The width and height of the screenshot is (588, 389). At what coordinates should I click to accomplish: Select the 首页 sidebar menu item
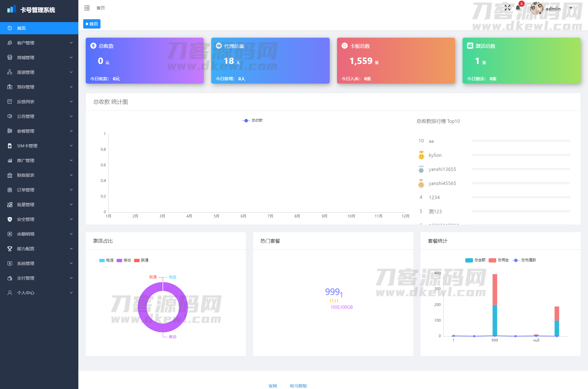(x=21, y=28)
